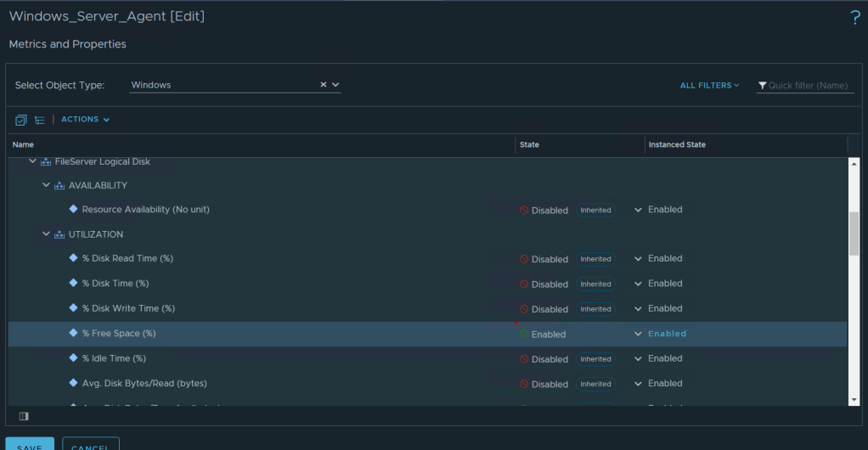Viewport: 868px width, 450px height.
Task: Click the bottom-left panel toggle icon
Action: coord(24,416)
